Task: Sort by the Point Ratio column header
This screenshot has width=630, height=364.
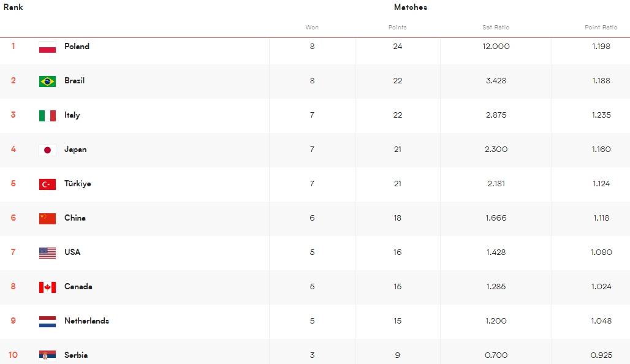Action: (x=601, y=28)
